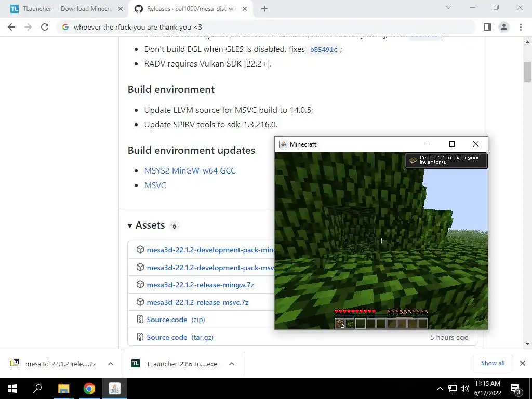The width and height of the screenshot is (532, 399).
Task: Click the Minecraft health hearts bar
Action: 355,311
